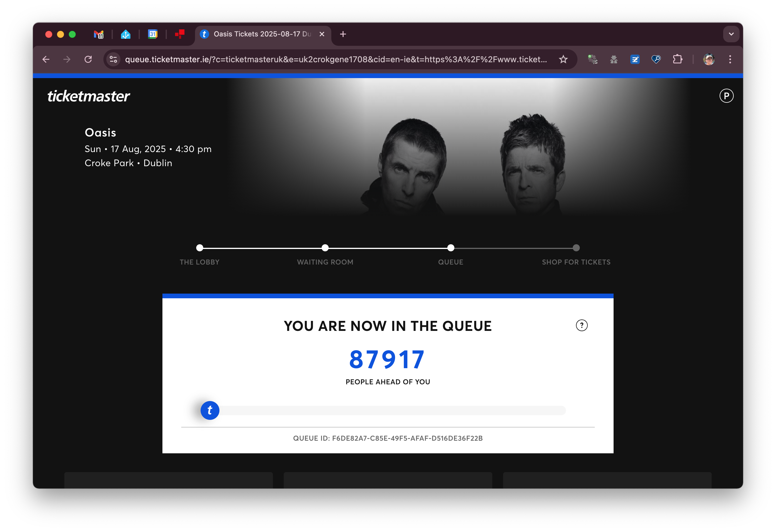Open the pinned Gmail tab
Image resolution: width=776 pixels, height=532 pixels.
click(x=98, y=34)
